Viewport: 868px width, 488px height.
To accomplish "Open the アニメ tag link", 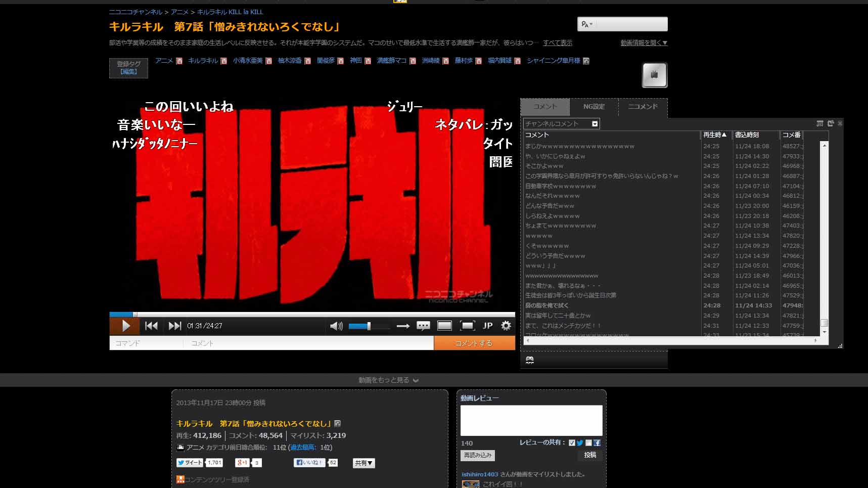I will click(164, 61).
